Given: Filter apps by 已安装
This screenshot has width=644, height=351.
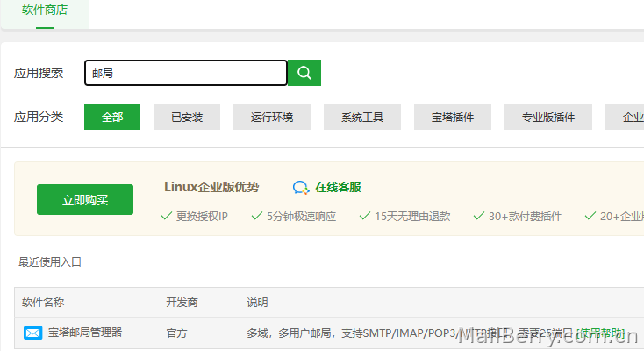Looking at the screenshot, I should (x=187, y=117).
